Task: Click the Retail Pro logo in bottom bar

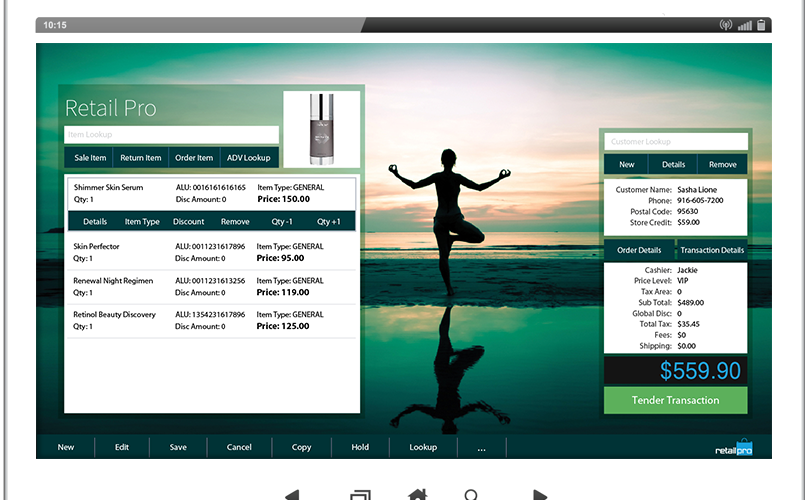Action: [734, 448]
